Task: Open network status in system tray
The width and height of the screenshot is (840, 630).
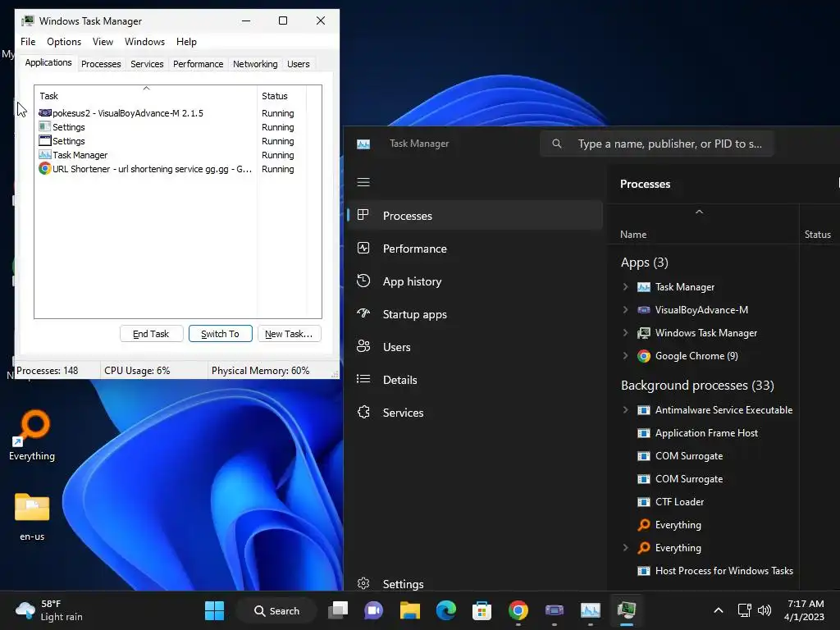Action: tap(744, 610)
